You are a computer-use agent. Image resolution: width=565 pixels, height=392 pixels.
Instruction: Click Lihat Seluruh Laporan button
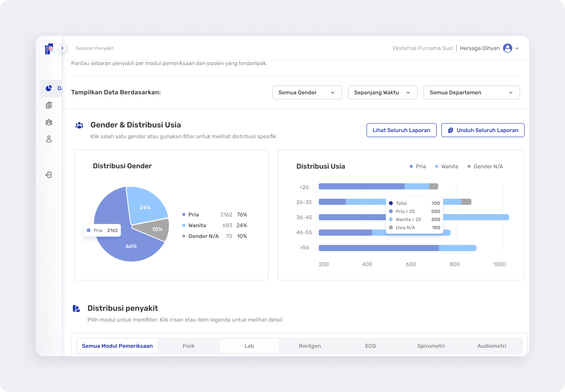tap(401, 130)
